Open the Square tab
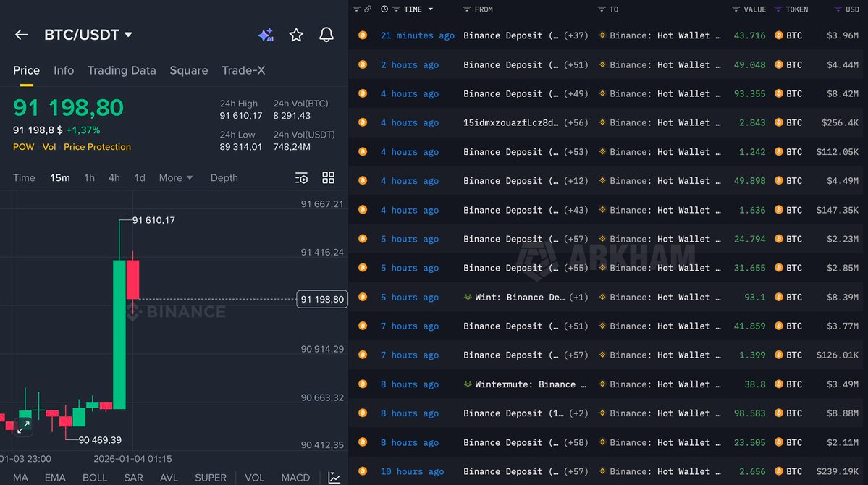This screenshot has height=485, width=868. (189, 70)
